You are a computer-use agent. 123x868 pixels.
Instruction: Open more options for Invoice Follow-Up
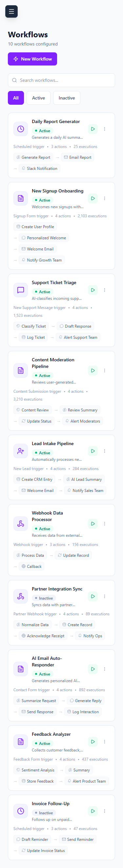coord(104,811)
